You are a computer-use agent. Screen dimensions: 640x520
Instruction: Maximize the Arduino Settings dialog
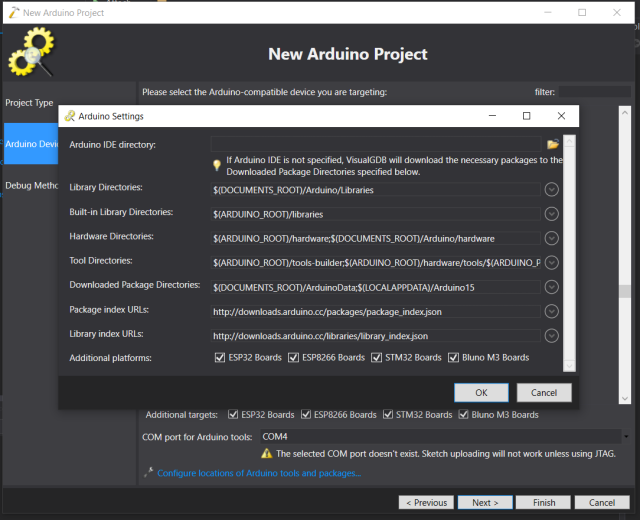(527, 116)
